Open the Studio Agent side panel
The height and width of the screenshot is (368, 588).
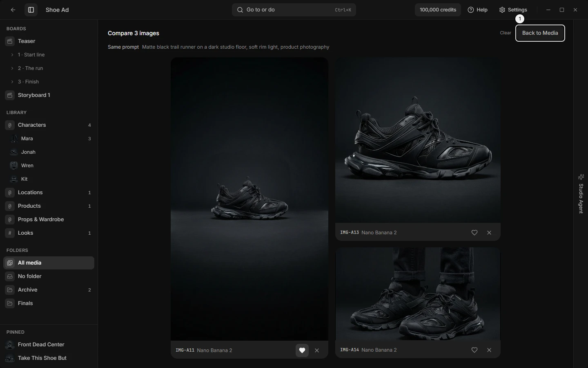click(x=581, y=193)
